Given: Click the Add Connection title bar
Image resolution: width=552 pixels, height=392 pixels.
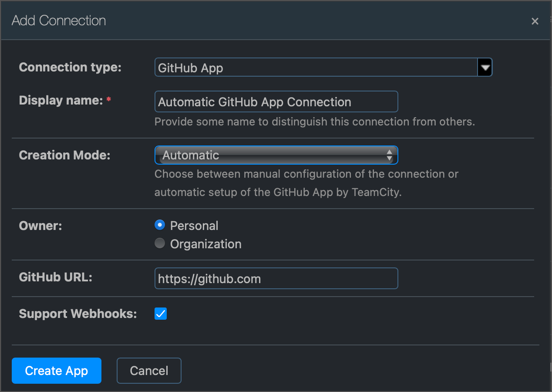Looking at the screenshot, I should 59,20.
